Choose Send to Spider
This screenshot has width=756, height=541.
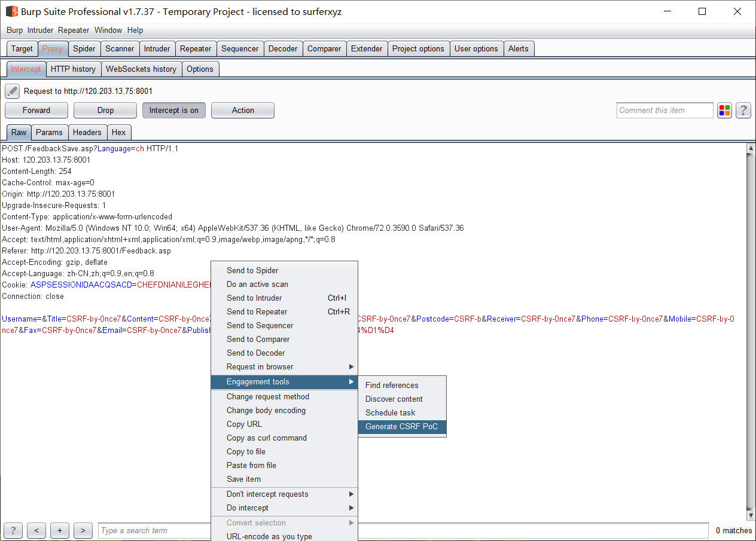coord(285,271)
